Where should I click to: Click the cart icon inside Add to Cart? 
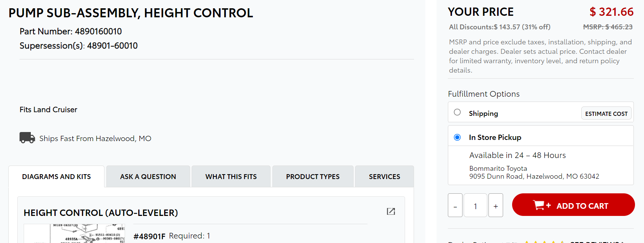[541, 205]
